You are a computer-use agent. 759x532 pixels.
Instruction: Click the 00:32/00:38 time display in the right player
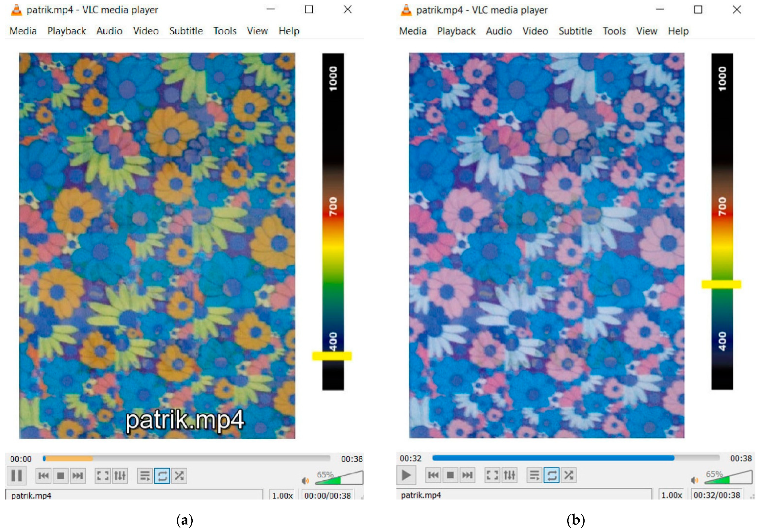[x=717, y=495]
